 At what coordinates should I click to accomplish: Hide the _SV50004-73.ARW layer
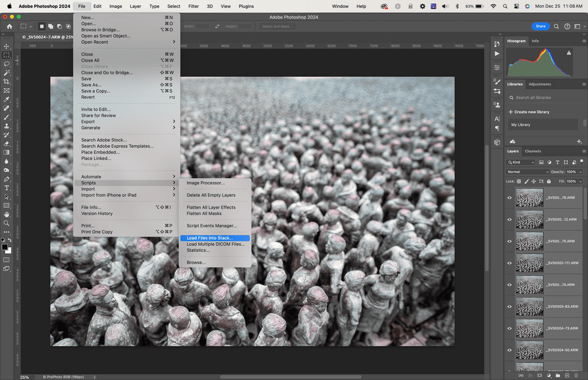509,328
